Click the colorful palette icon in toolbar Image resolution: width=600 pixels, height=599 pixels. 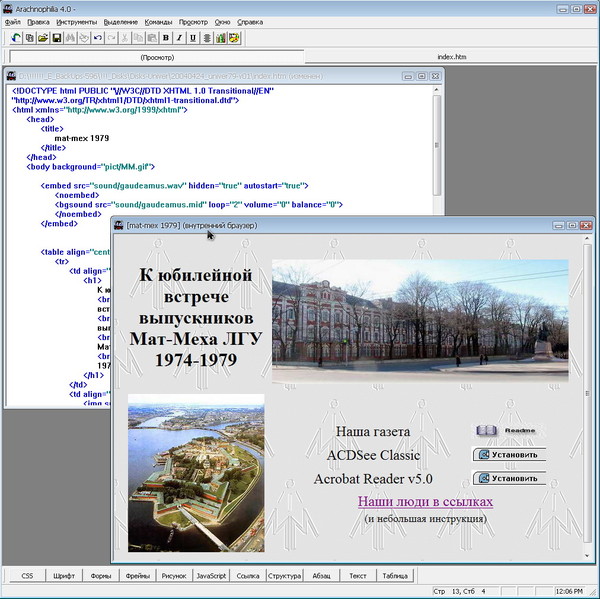[x=234, y=38]
